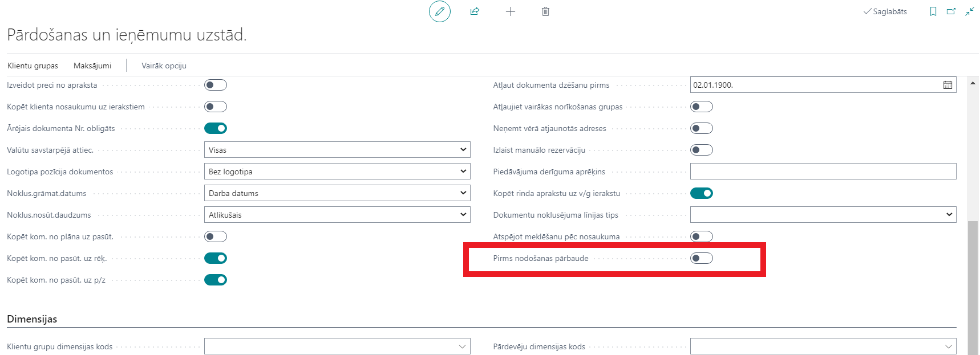Click the plus icon to create new
The image size is (980, 355).
pyautogui.click(x=510, y=11)
